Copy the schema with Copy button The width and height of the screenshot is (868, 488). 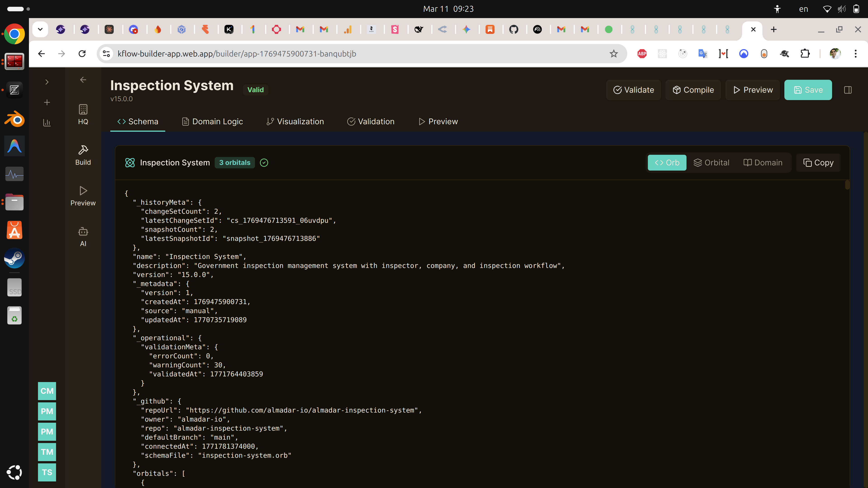point(818,163)
